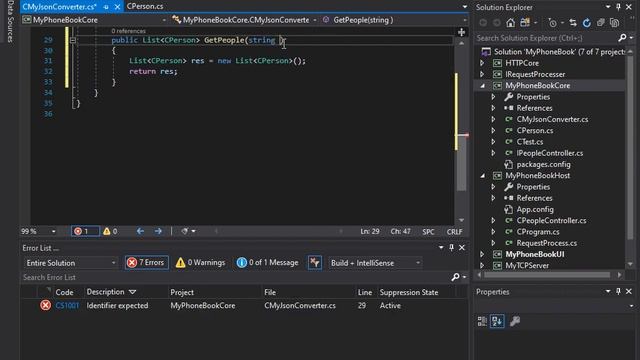Expand the MyPhoneBookUI project node
This screenshot has width=640, height=360.
482,254
